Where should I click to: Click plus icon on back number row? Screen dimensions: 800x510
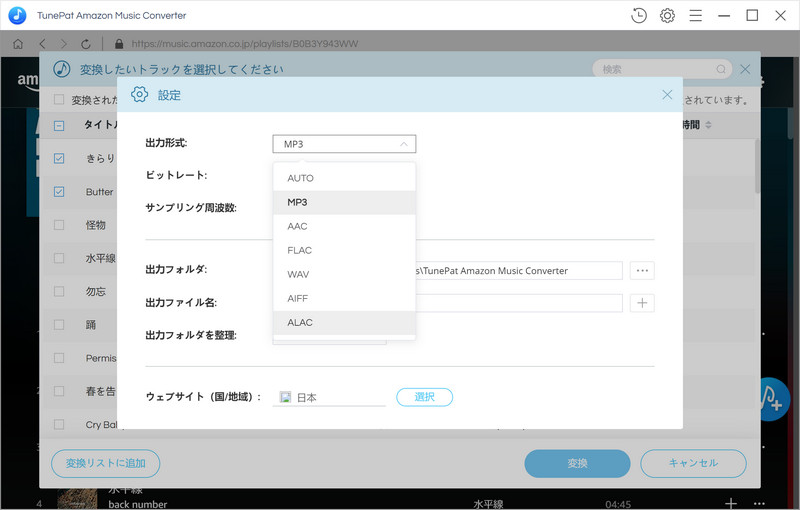click(731, 503)
